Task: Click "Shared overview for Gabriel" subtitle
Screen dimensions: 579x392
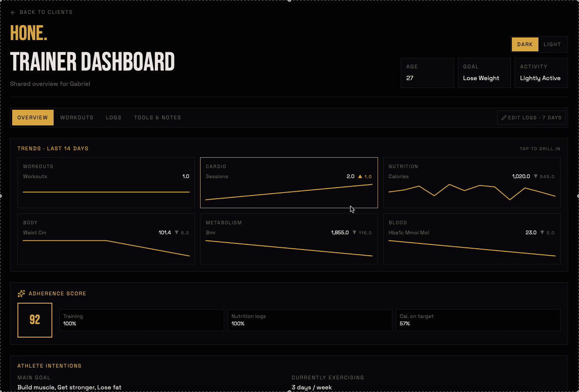Action: pyautogui.click(x=50, y=84)
